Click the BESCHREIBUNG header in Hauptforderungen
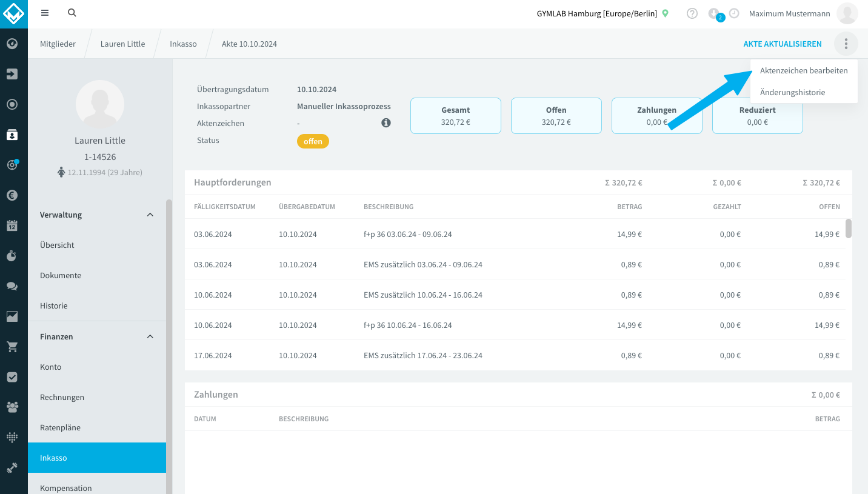This screenshot has height=494, width=868. (x=389, y=207)
